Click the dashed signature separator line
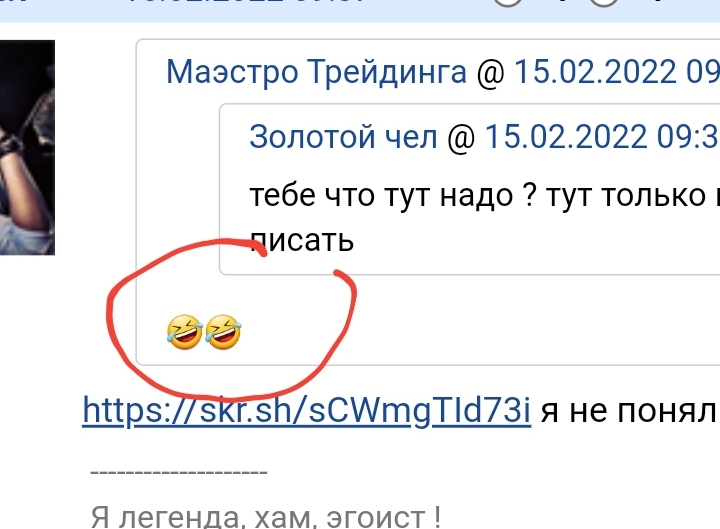Screen dimensions: 720x529 (179, 472)
